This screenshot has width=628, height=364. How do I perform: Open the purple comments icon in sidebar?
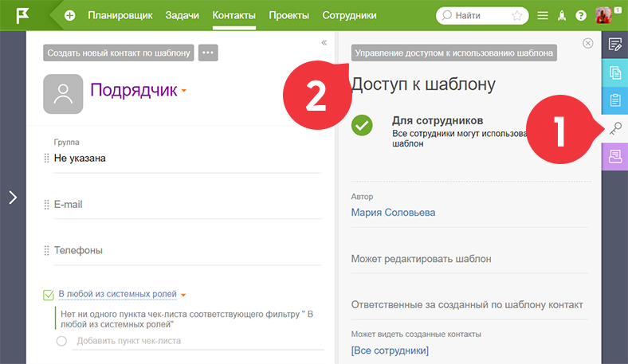614,157
